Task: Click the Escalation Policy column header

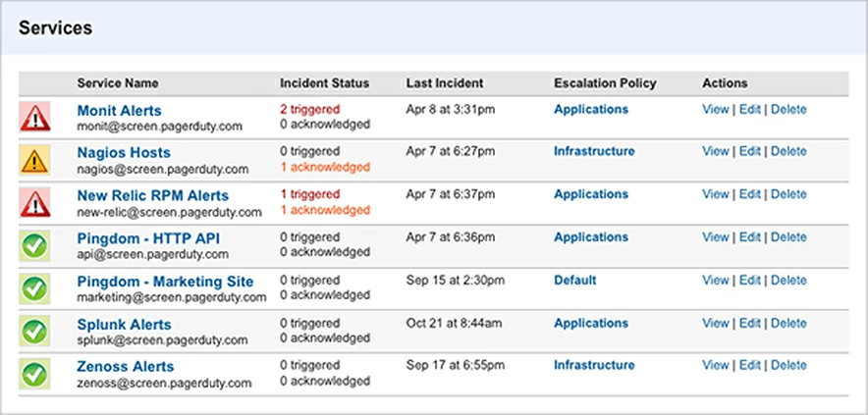Action: coord(605,83)
